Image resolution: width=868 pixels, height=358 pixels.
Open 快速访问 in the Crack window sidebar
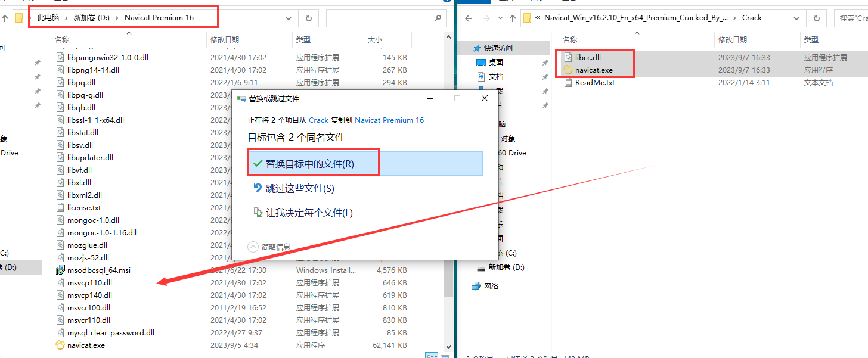tap(498, 48)
